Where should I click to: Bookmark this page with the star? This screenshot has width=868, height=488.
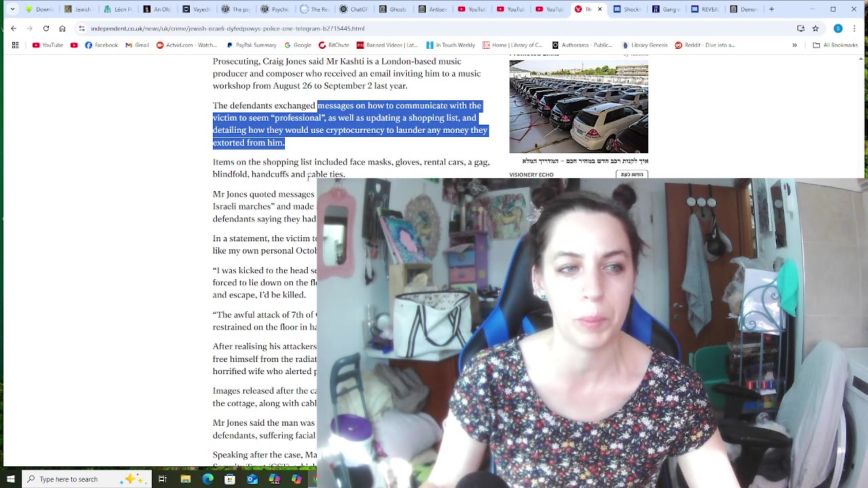[x=815, y=28]
